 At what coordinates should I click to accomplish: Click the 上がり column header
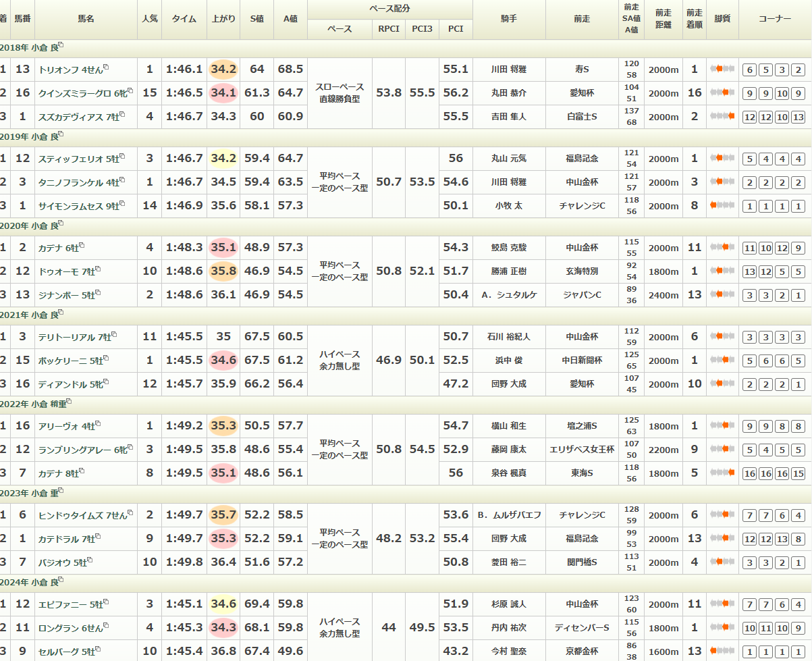coord(223,20)
